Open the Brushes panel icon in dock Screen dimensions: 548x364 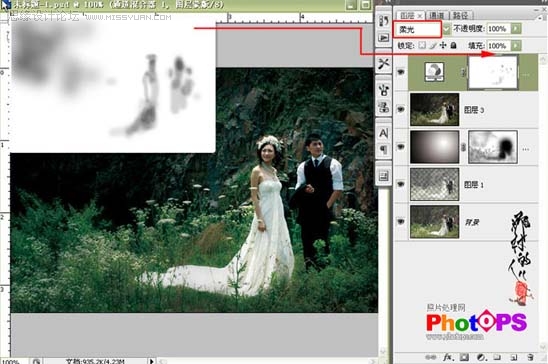click(x=383, y=90)
